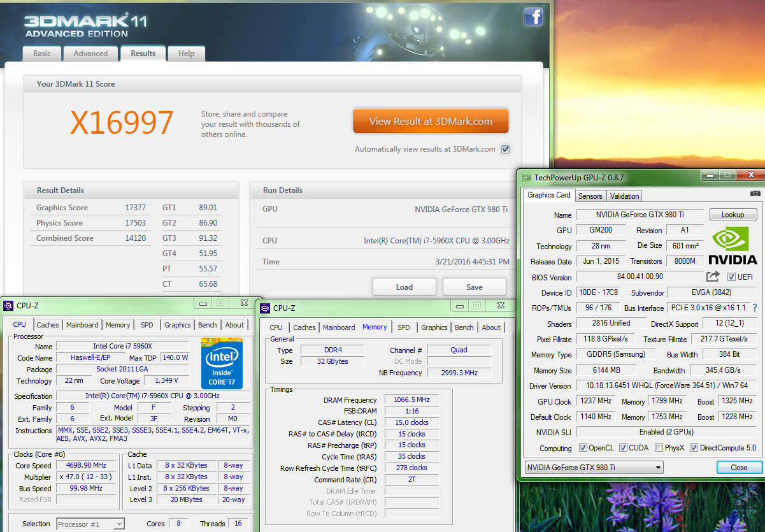Open SPD tab in left CPU-Z window

tap(147, 325)
